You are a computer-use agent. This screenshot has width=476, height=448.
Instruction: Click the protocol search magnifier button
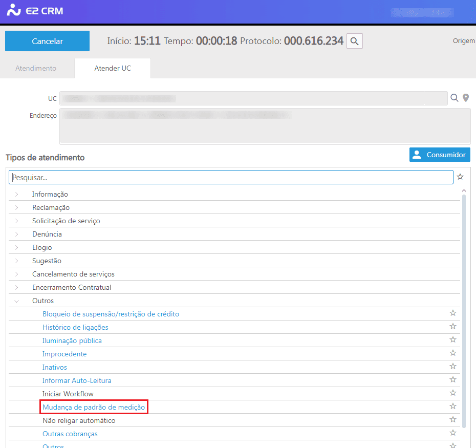(x=354, y=41)
